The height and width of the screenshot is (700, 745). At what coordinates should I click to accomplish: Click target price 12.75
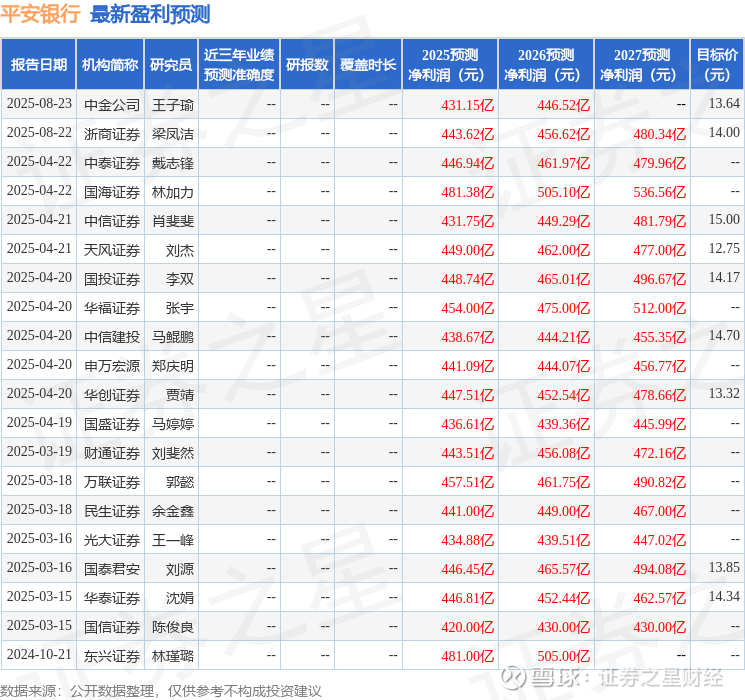point(724,248)
